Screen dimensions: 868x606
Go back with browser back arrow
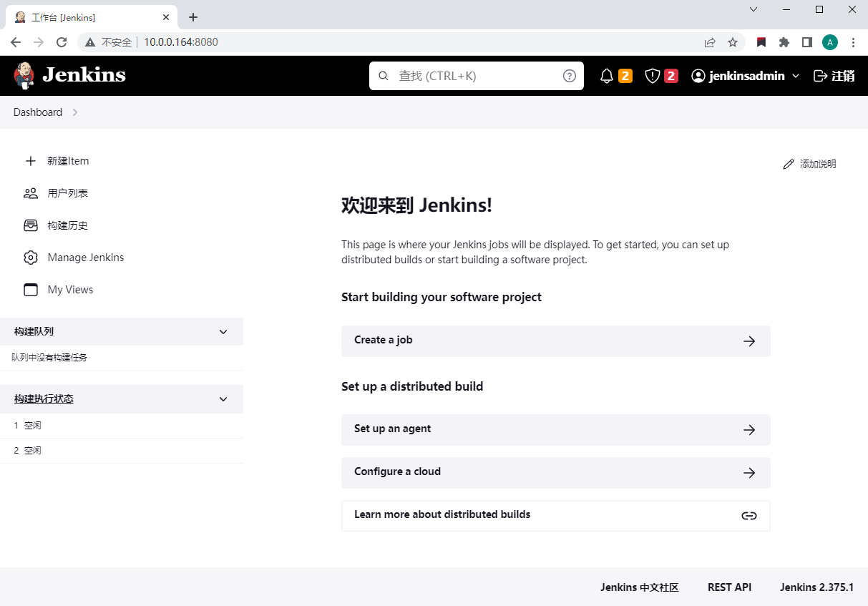[16, 42]
